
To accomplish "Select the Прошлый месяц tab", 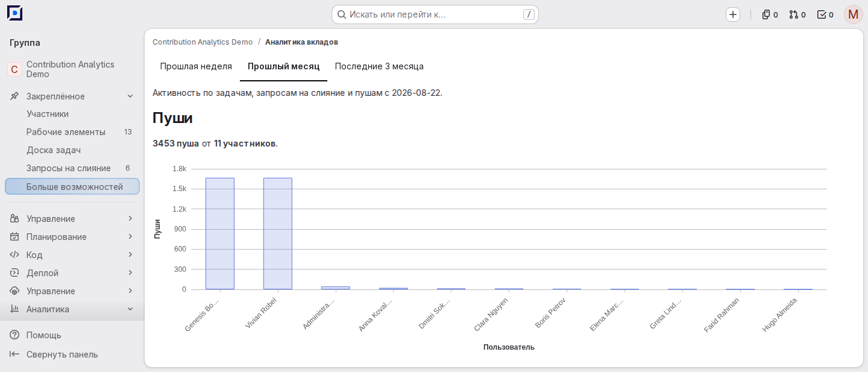I will 283,66.
